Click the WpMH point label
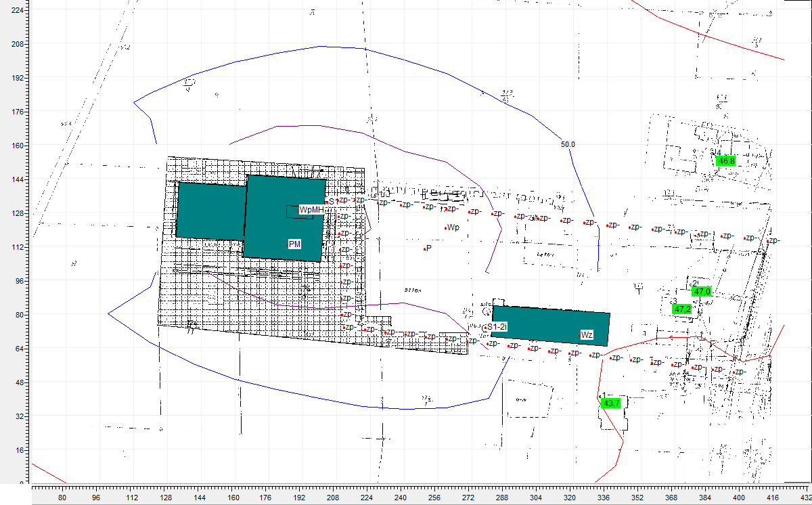The width and height of the screenshot is (812, 505). [312, 210]
